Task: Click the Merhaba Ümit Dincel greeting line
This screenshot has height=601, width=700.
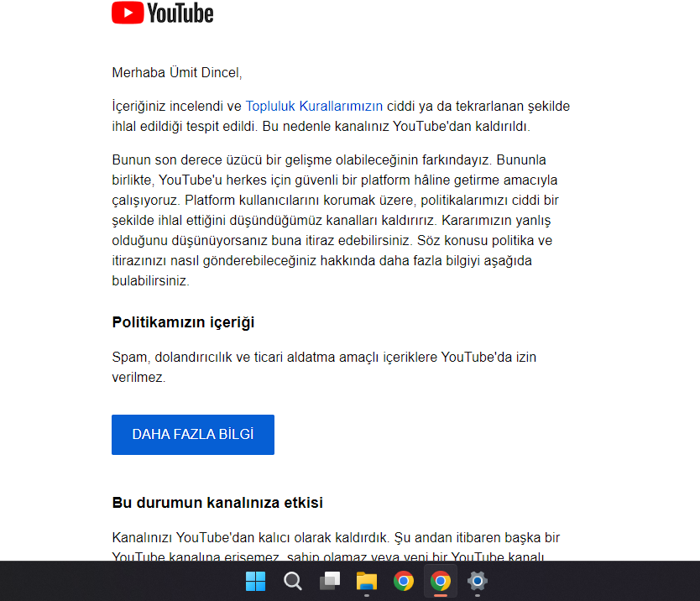Action: click(x=177, y=72)
